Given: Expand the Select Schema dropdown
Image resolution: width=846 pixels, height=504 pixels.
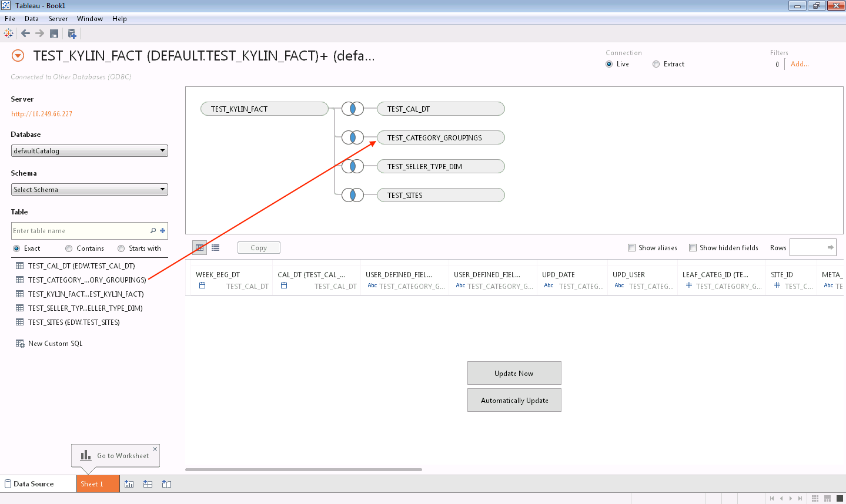Looking at the screenshot, I should (x=89, y=190).
